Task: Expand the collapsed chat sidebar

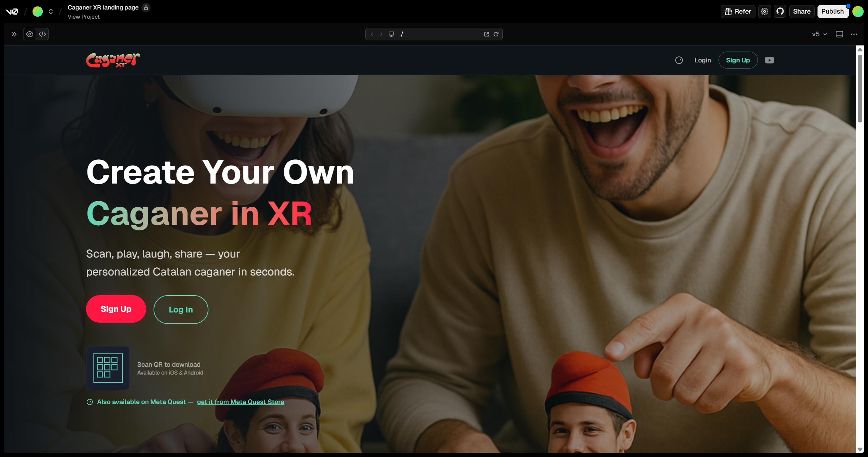Action: point(14,34)
